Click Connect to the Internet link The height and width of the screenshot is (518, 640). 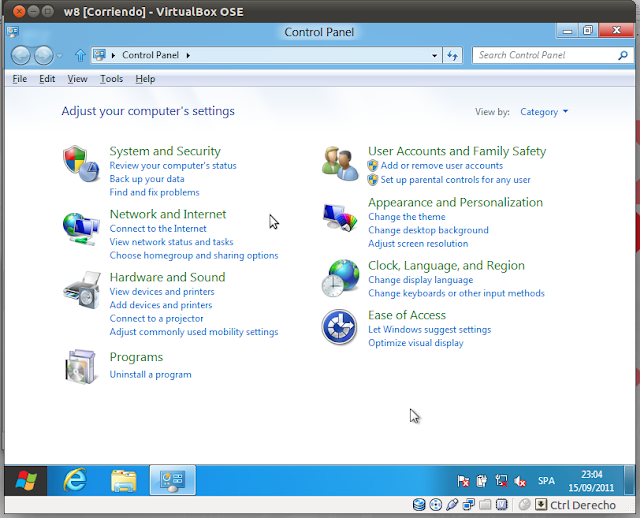coord(158,229)
